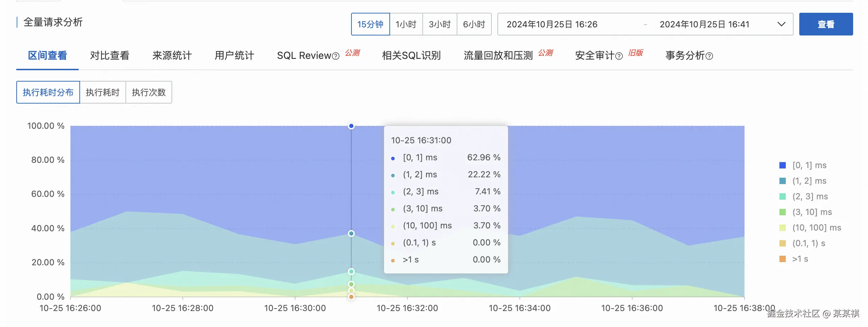Open the 来源统计 tab
This screenshot has width=868, height=327.
coord(172,56)
